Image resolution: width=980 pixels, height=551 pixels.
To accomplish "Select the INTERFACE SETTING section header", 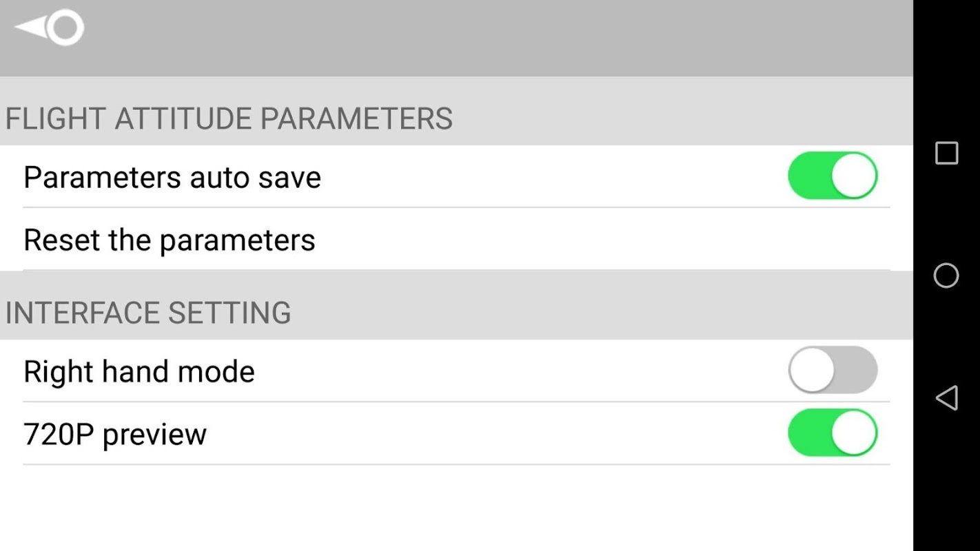I will point(148,313).
